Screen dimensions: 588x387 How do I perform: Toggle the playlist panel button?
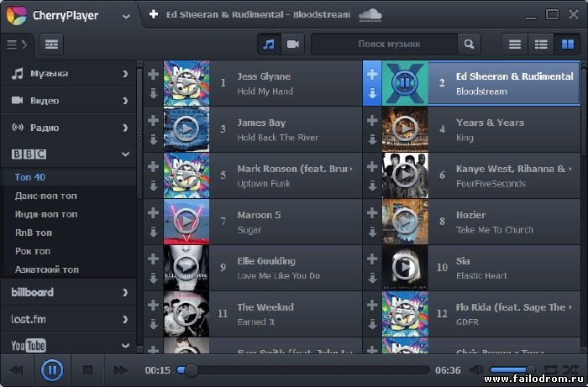52,44
